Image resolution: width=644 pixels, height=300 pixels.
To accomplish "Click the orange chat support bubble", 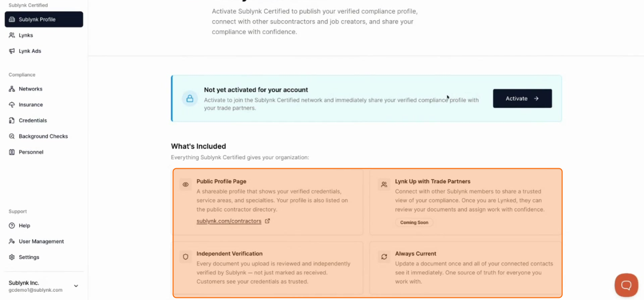I will (626, 285).
